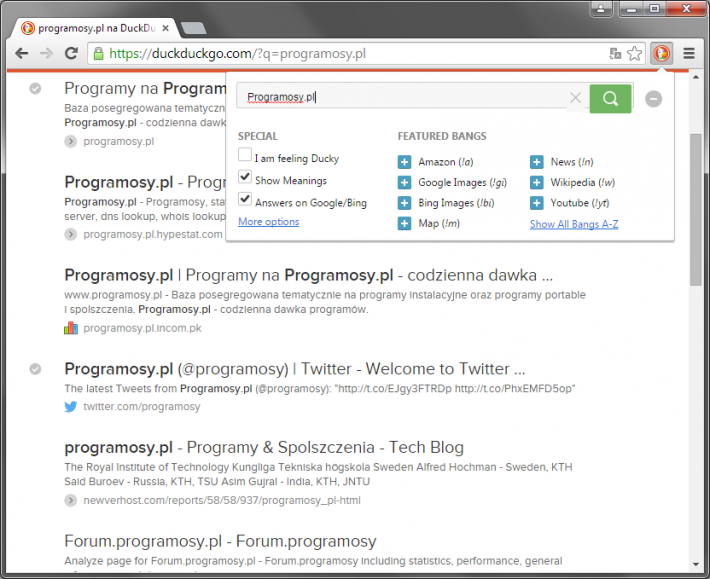This screenshot has height=579, width=710.
Task: Click checkmark badge beside first Programy result
Action: point(35,88)
